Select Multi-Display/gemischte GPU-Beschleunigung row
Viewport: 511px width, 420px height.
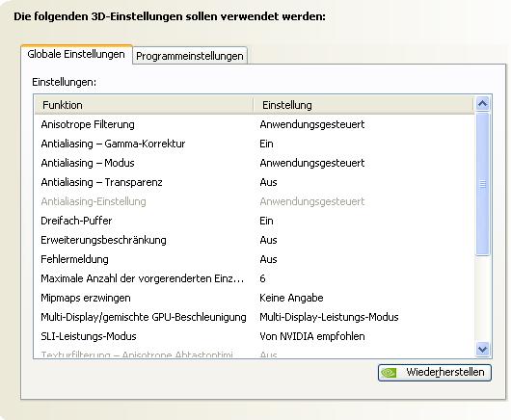(x=255, y=317)
